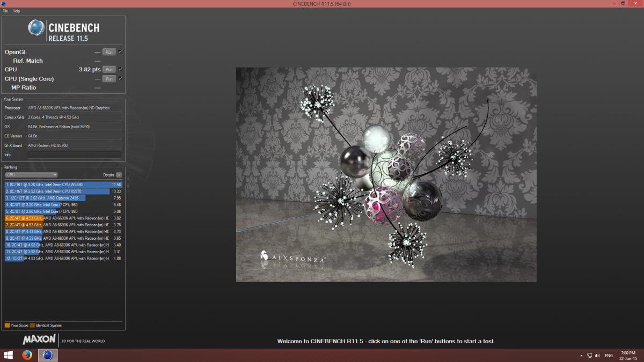Click the MAXON logo
Viewport: 644px width, 362px height.
coord(39,339)
